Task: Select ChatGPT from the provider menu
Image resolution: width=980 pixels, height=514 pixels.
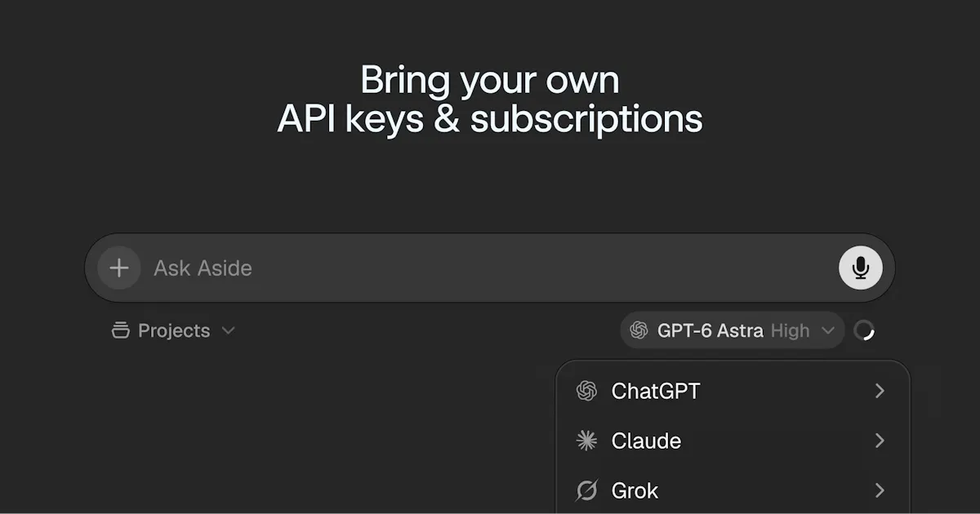Action: 733,391
